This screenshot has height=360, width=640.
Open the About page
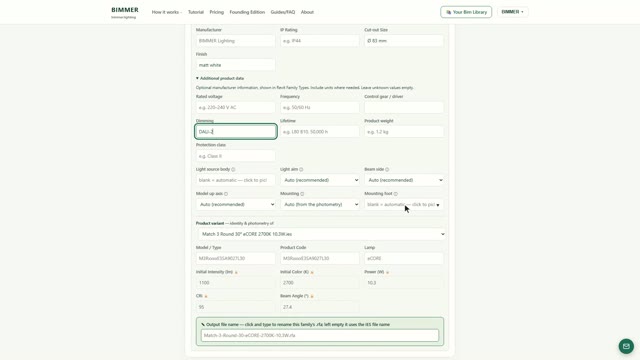[307, 12]
